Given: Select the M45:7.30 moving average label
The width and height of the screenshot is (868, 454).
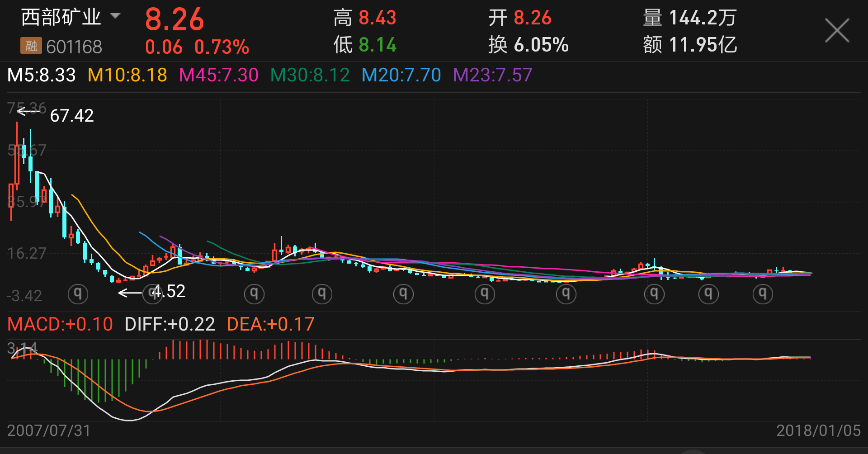Looking at the screenshot, I should pos(219,75).
